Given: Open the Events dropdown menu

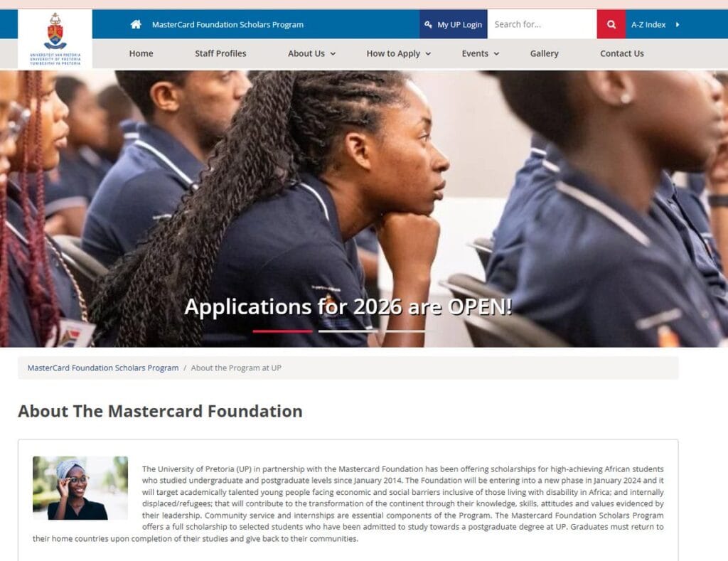Looking at the screenshot, I should (x=480, y=53).
